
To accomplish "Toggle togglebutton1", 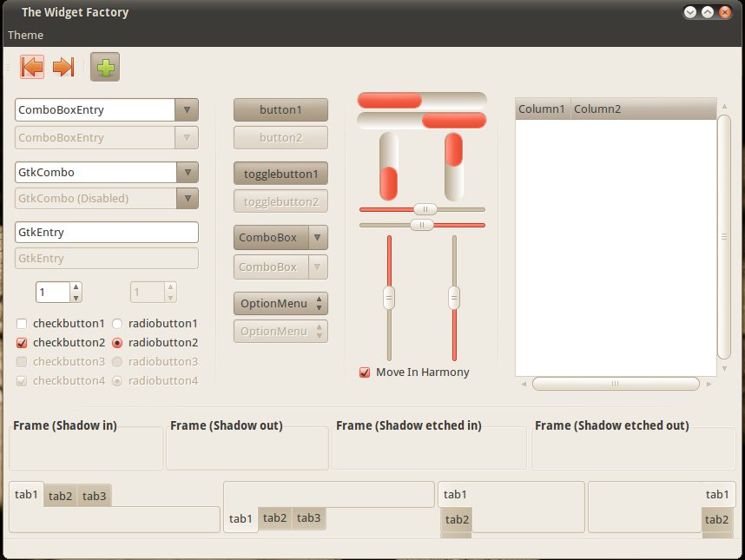I will (280, 174).
